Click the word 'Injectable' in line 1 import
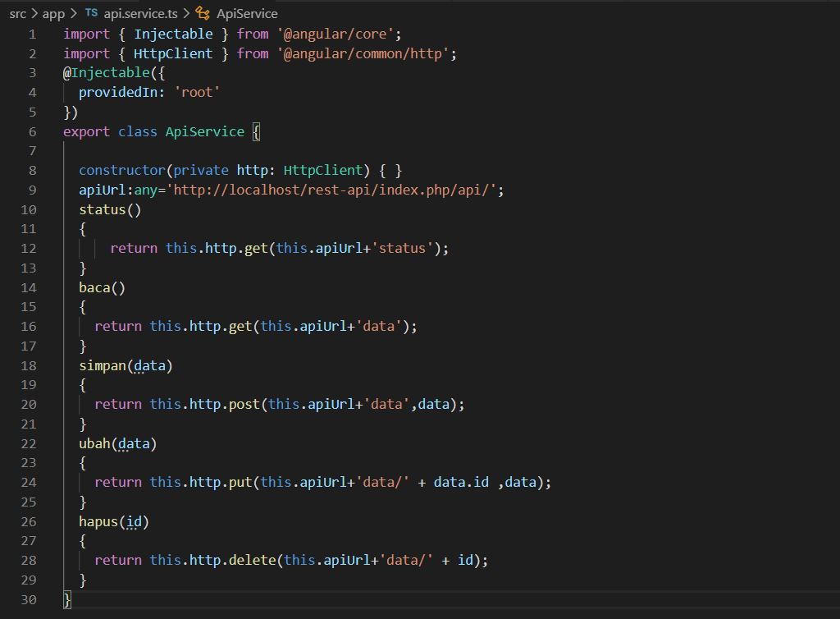The height and width of the screenshot is (619, 840). [x=173, y=34]
